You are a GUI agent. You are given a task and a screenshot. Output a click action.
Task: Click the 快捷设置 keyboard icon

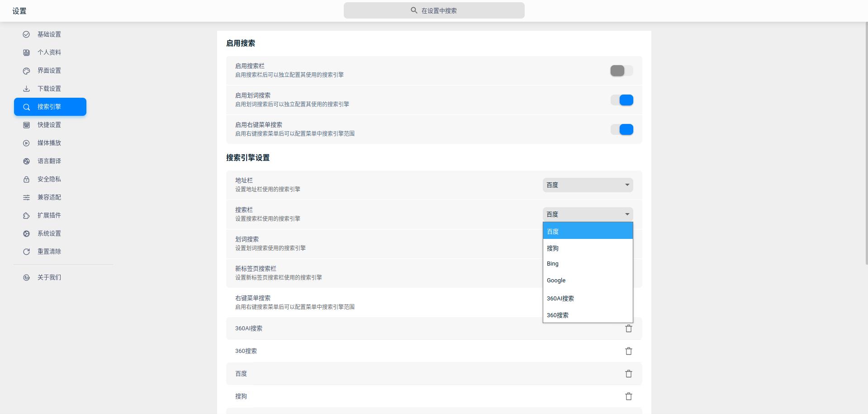click(x=26, y=125)
